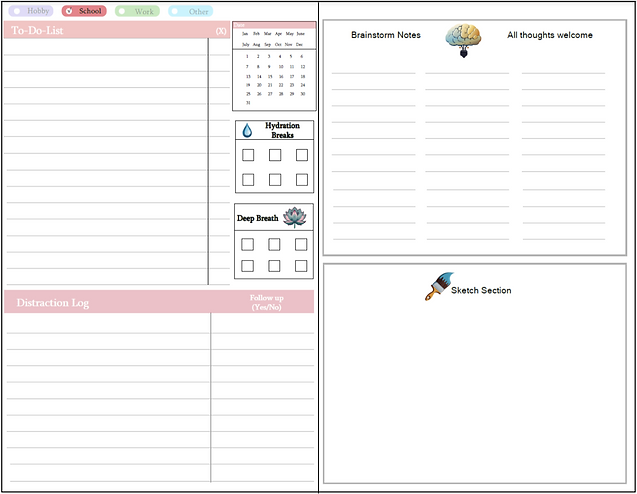Click the Date header in the calendar box
This screenshot has height=494, width=637.
pyautogui.click(x=239, y=25)
